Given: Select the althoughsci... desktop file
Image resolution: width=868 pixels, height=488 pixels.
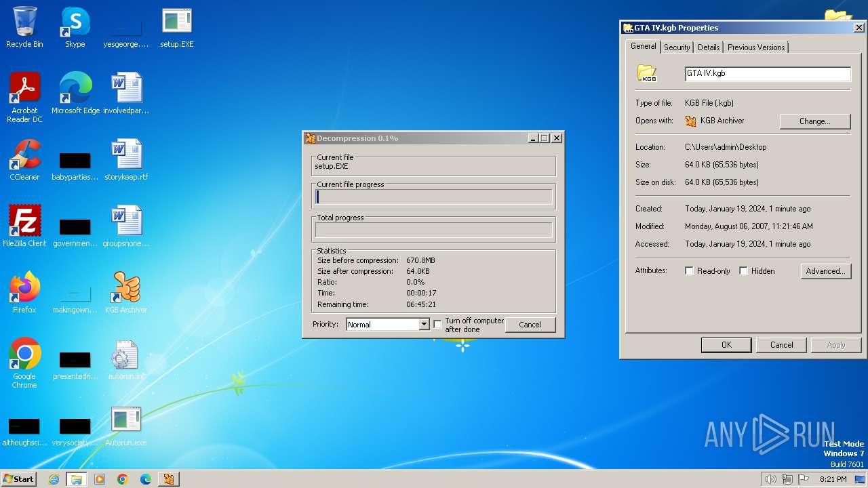Looking at the screenshot, I should tap(24, 432).
